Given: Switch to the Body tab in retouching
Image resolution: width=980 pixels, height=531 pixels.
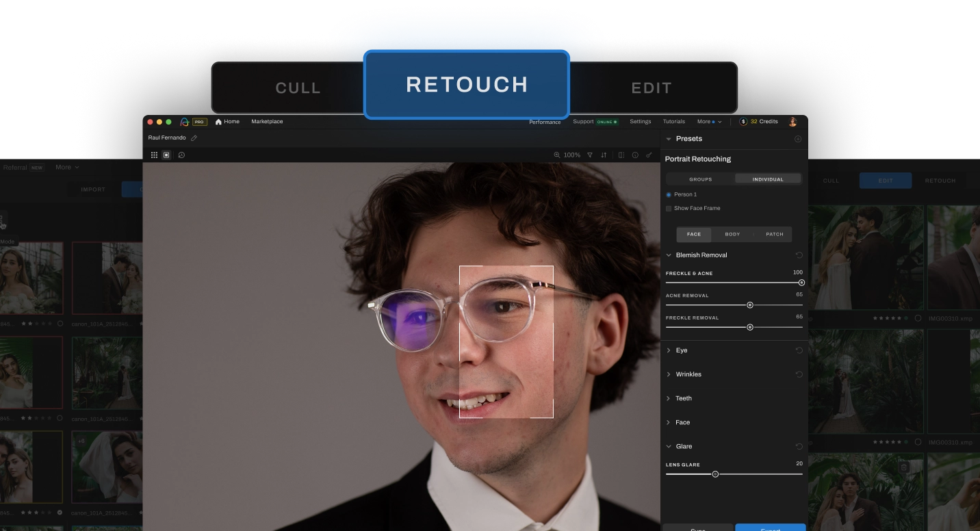Looking at the screenshot, I should [x=732, y=234].
